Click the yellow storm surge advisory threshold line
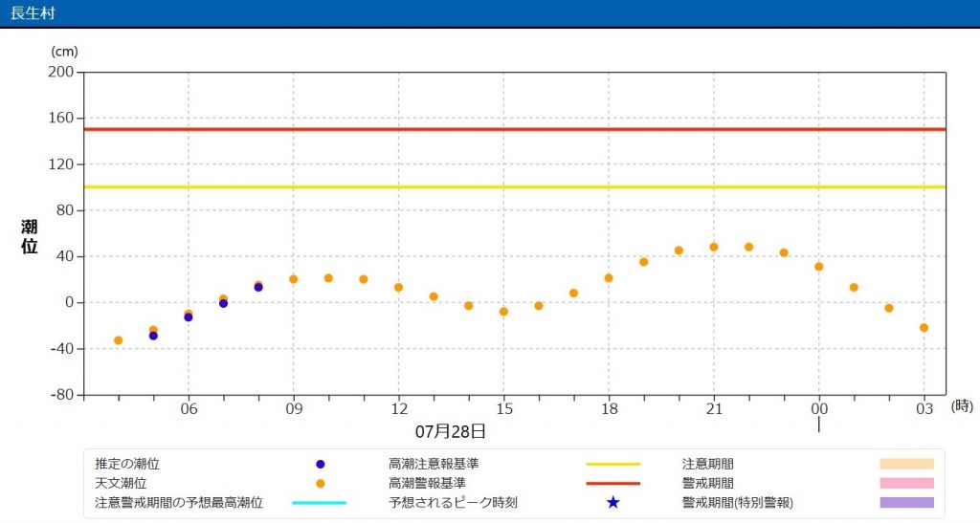The height and width of the screenshot is (523, 980). tap(514, 186)
